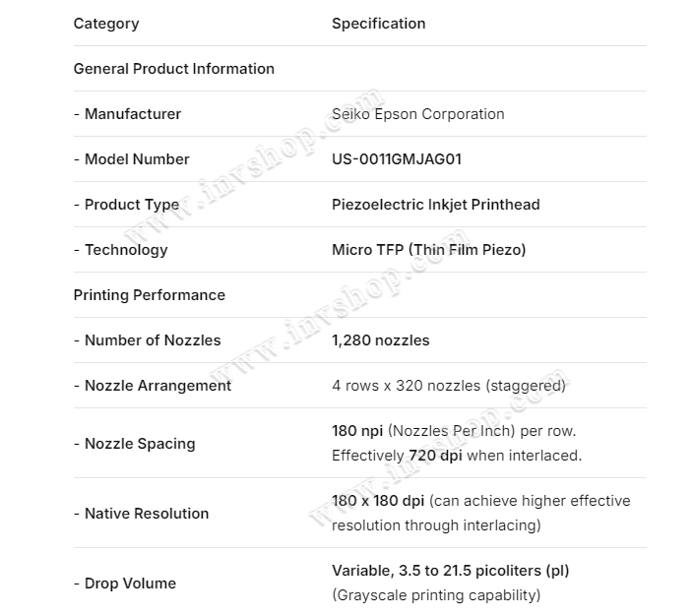Click the 1,280 nozzles value
693x616 pixels.
pyautogui.click(x=380, y=340)
